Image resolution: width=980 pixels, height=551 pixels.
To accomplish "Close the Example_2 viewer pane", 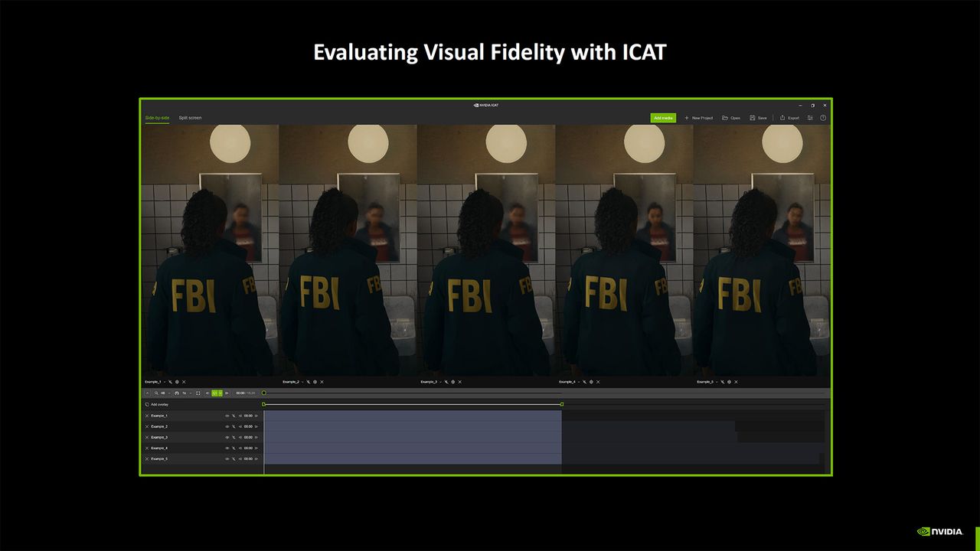I will point(322,381).
